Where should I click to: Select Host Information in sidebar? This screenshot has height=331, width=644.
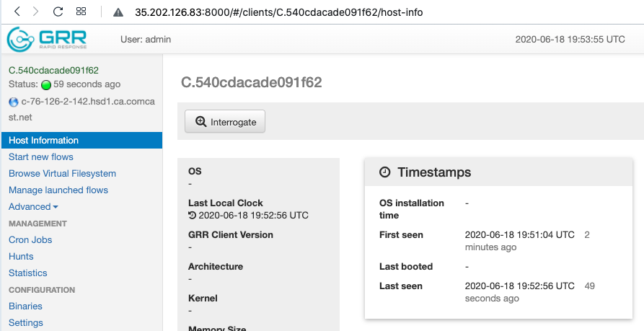(x=43, y=141)
